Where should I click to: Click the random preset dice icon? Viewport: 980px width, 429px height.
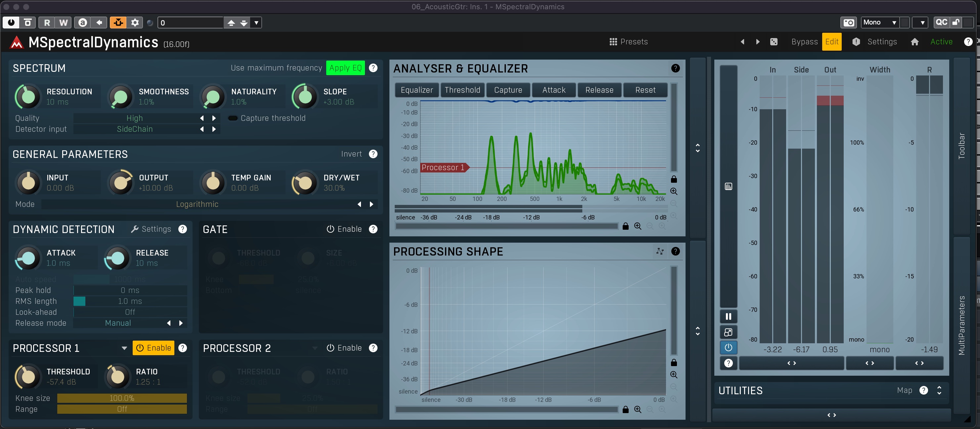point(774,42)
